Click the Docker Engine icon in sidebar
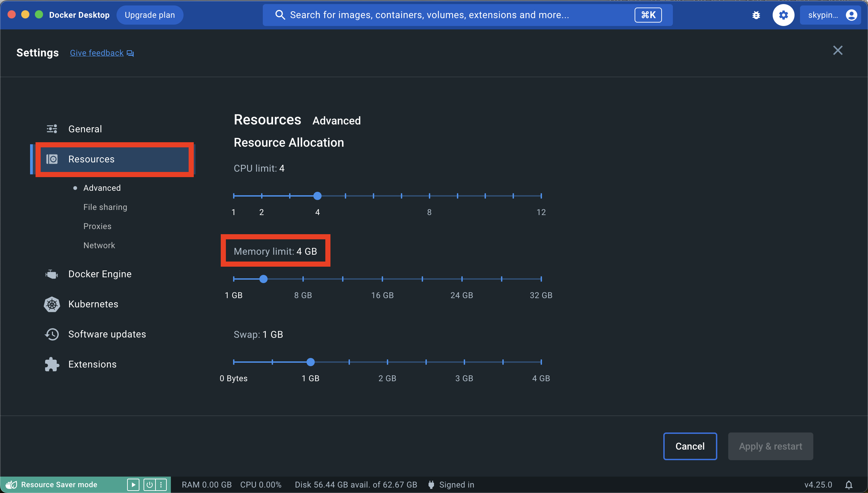The width and height of the screenshot is (868, 493). [52, 274]
